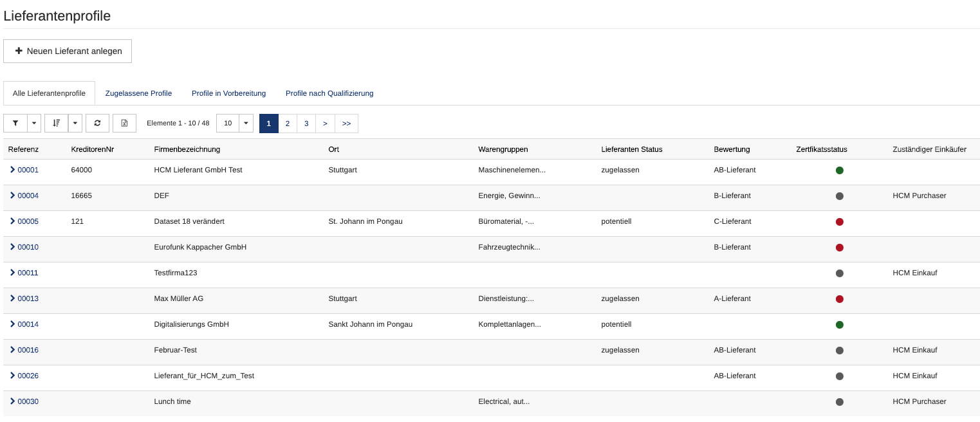Click green certificate status dot for 00001

[839, 170]
